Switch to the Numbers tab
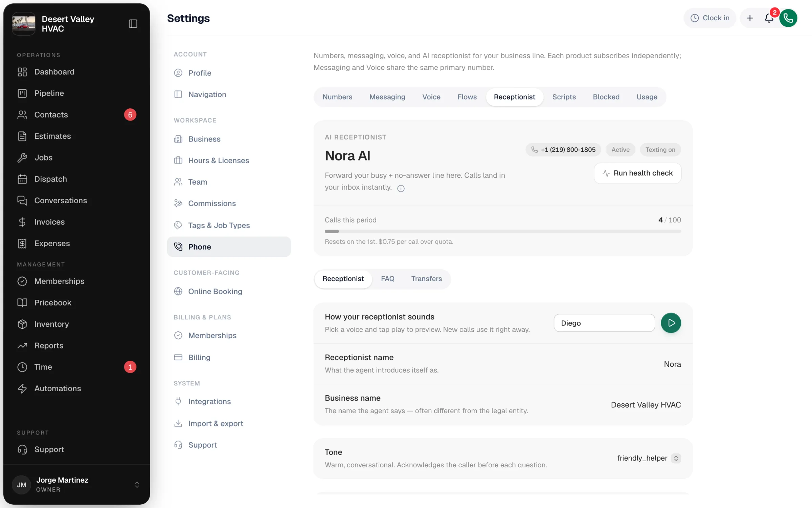812x508 pixels. (x=337, y=97)
